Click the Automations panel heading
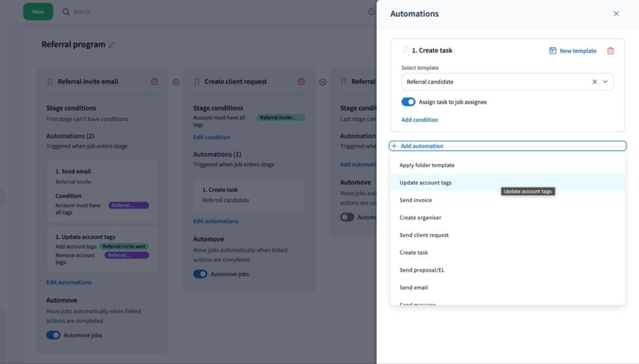This screenshot has height=364, width=639. point(414,14)
